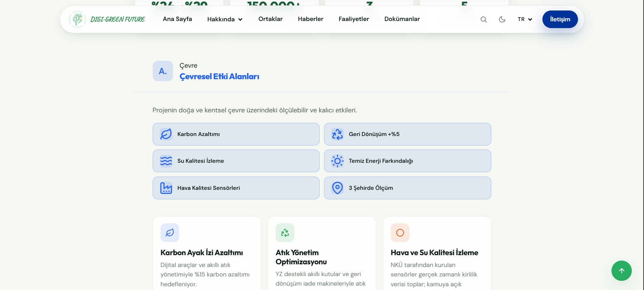Click the green scroll-to-top arrow button

(x=622, y=271)
